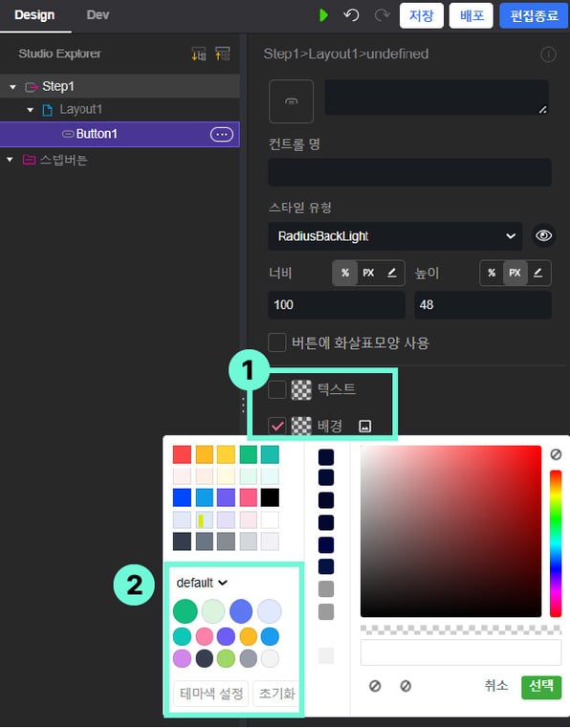Check the 텍스트 color checkbox

277,389
